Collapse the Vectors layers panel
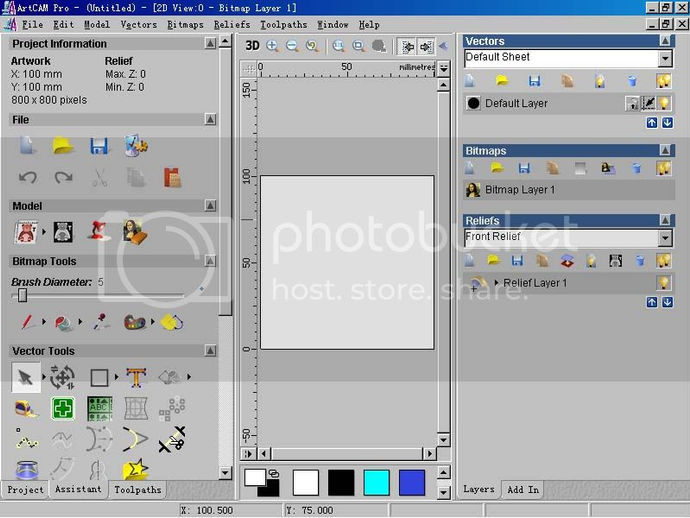Screen dimensions: 690x518 pyautogui.click(x=665, y=41)
